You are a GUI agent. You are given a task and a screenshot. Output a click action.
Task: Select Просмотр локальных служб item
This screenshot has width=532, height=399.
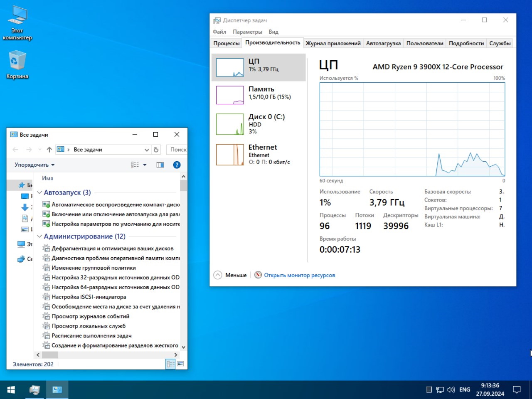point(84,326)
